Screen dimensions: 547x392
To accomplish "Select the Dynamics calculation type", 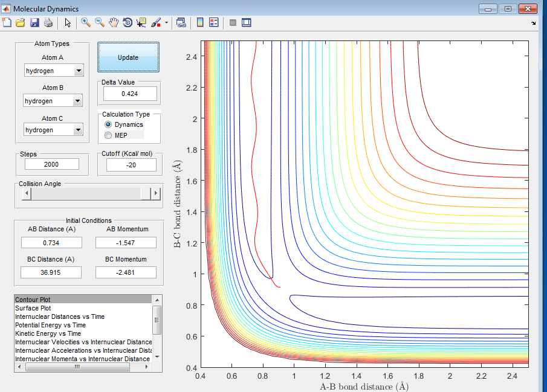I will [109, 124].
